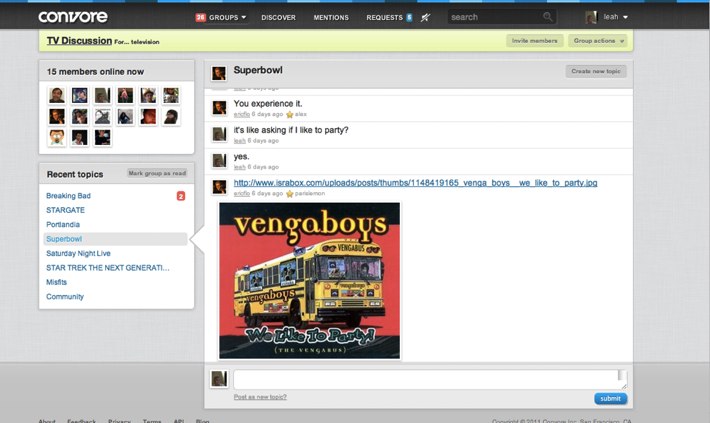
Task: Click avatar beside 'You experience it.' message
Action: point(219,108)
